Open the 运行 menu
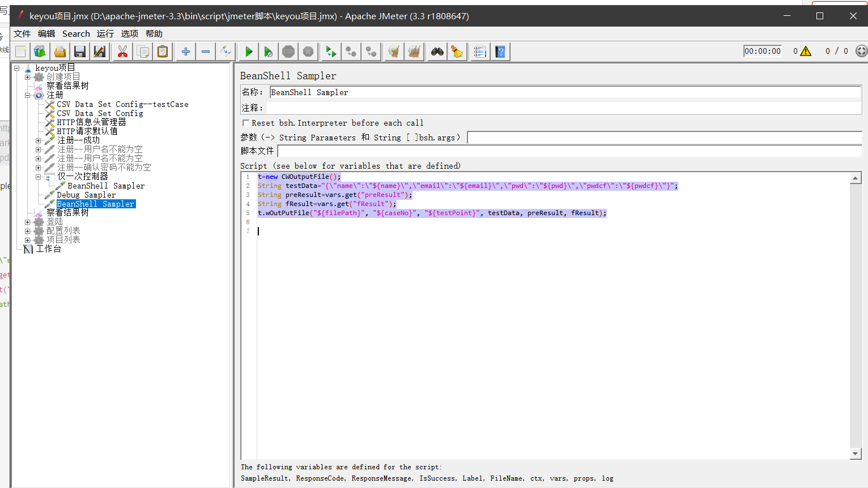The height and width of the screenshot is (488, 868). click(105, 33)
